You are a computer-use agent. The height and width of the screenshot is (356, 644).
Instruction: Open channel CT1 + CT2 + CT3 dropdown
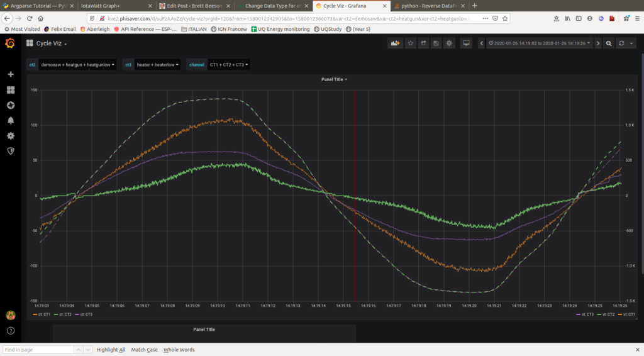229,65
